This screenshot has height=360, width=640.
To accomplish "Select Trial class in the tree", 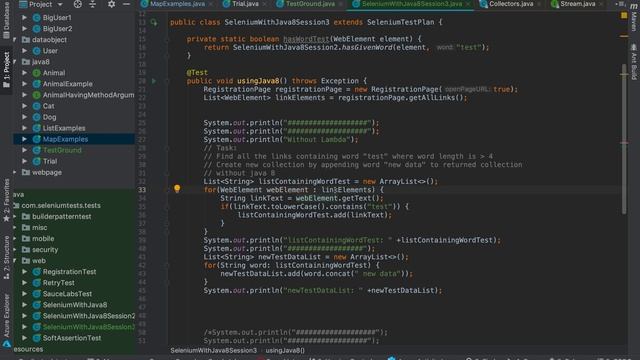I will coord(50,161).
